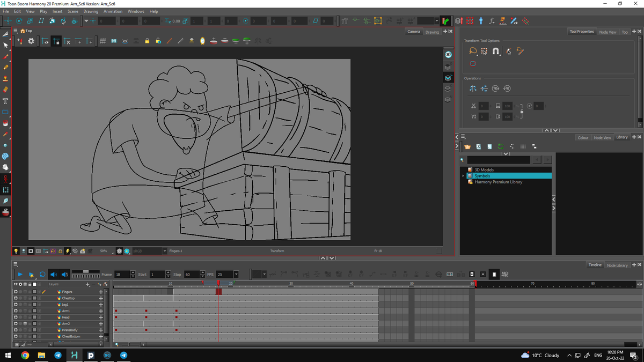Switch to the Drawing view tab

(432, 32)
